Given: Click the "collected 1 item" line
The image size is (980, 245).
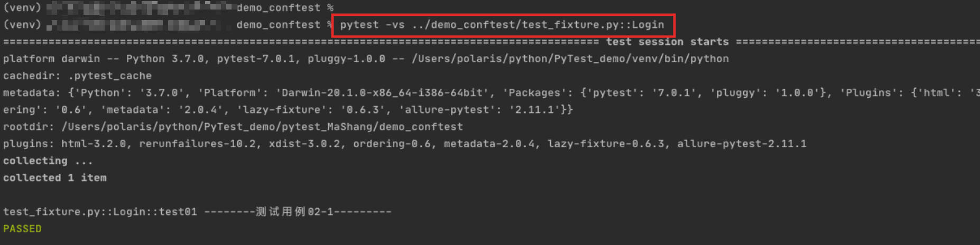Looking at the screenshot, I should click(54, 178).
